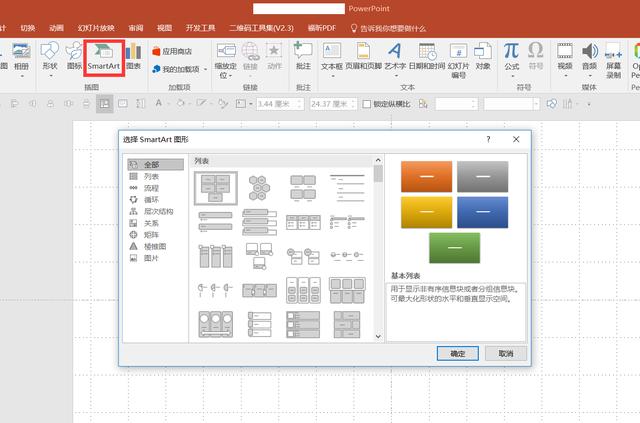
Task: Click the SmartArt ribbon button
Action: [104, 58]
